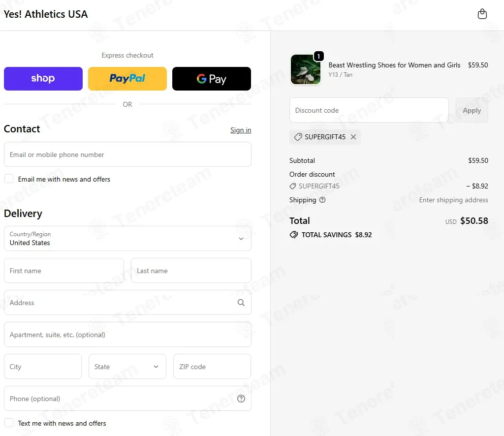The image size is (504, 436).
Task: Click the shipping help question mark icon
Action: point(322,200)
